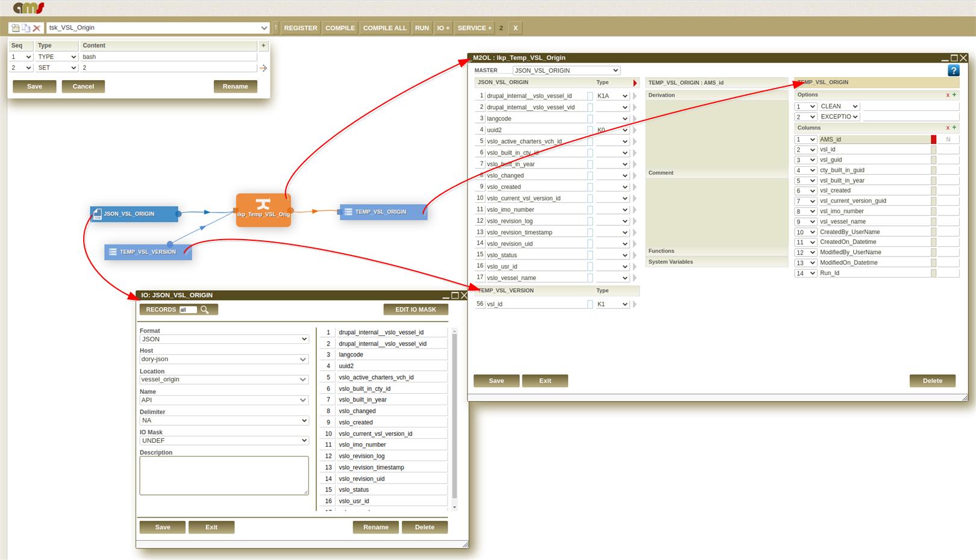The height and width of the screenshot is (560, 976).
Task: Click Rename in the task sequence panel
Action: [236, 87]
